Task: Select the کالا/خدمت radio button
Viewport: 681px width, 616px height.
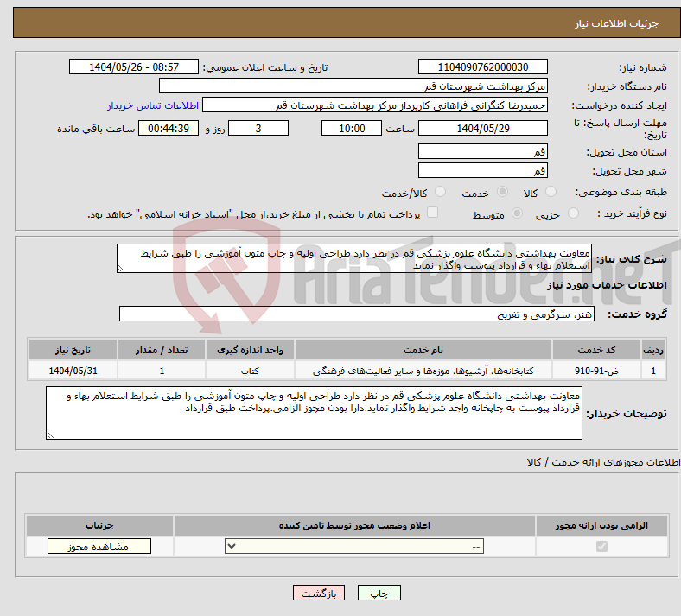Action: pyautogui.click(x=440, y=192)
